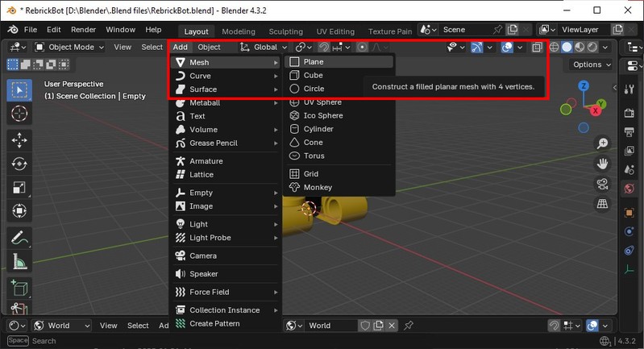The width and height of the screenshot is (644, 349).
Task: Click the Z axis on navigation gizmo
Action: pyautogui.click(x=583, y=85)
